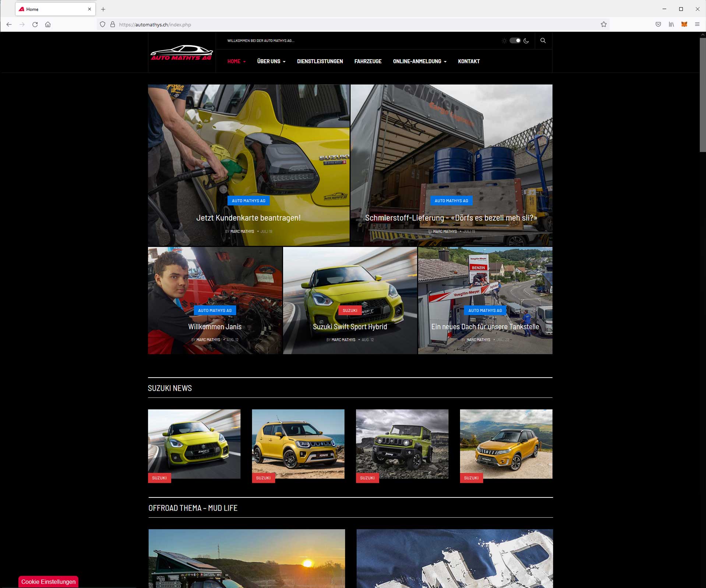
Task: Click AUTO MATHYS AG tag on Schmierstoff
Action: point(451,201)
